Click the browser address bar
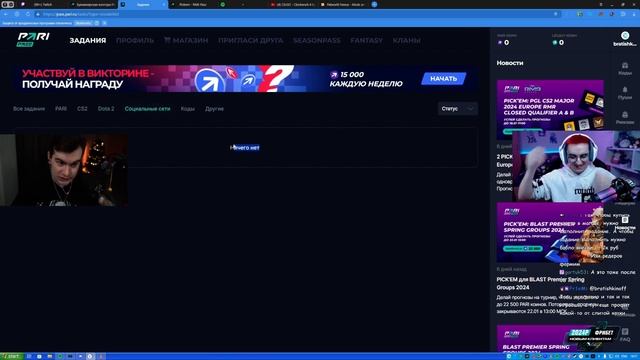 (x=298, y=14)
